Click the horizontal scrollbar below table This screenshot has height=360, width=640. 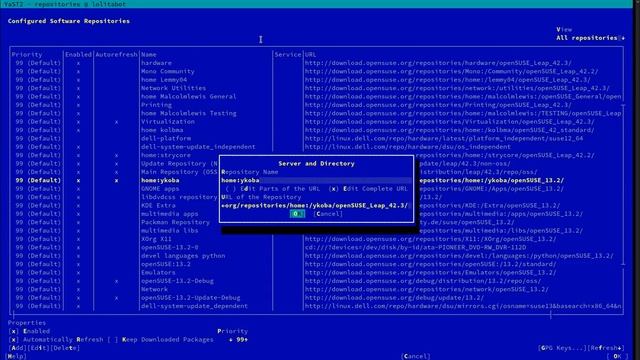click(x=282, y=315)
